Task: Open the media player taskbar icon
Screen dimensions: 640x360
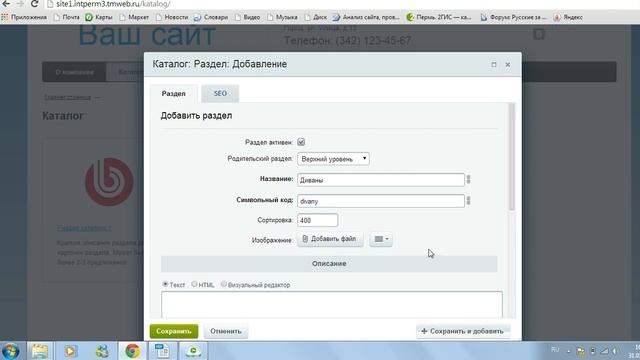Action: [70, 351]
